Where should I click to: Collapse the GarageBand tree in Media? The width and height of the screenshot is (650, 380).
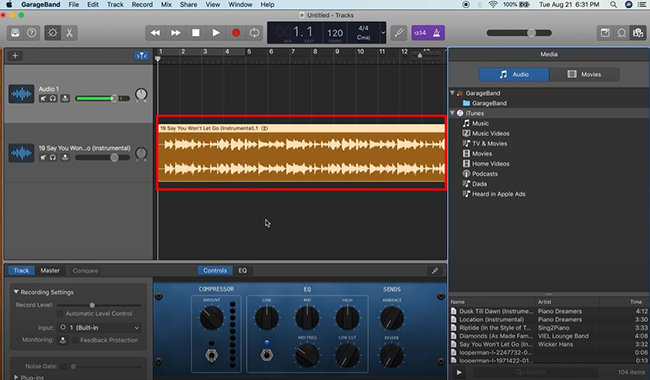coord(453,93)
